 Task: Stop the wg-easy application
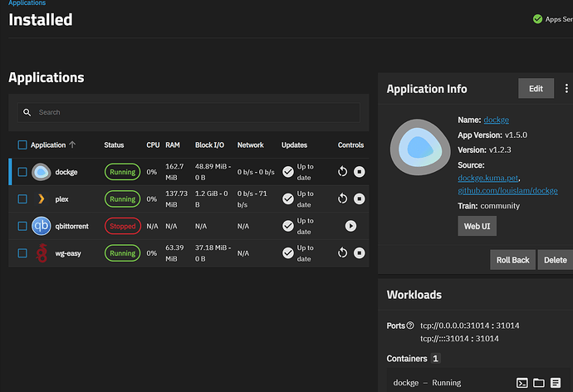(360, 252)
